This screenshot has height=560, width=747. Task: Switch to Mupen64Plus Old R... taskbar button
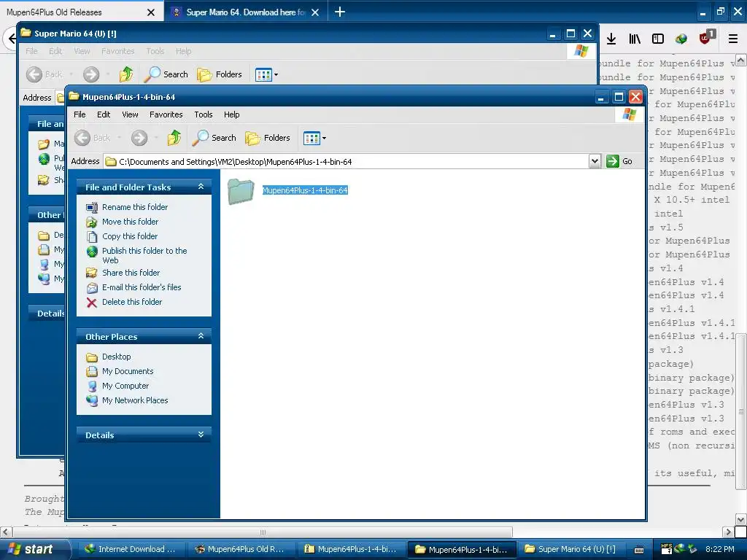tap(240, 549)
